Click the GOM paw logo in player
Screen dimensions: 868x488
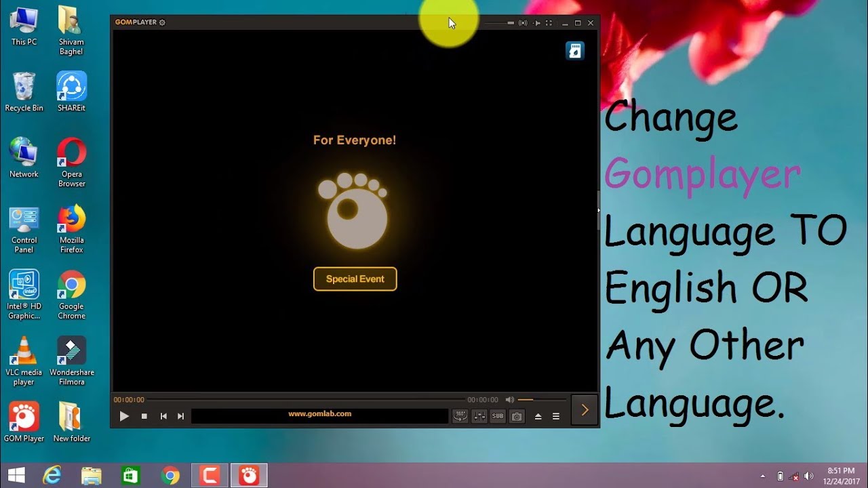[353, 211]
